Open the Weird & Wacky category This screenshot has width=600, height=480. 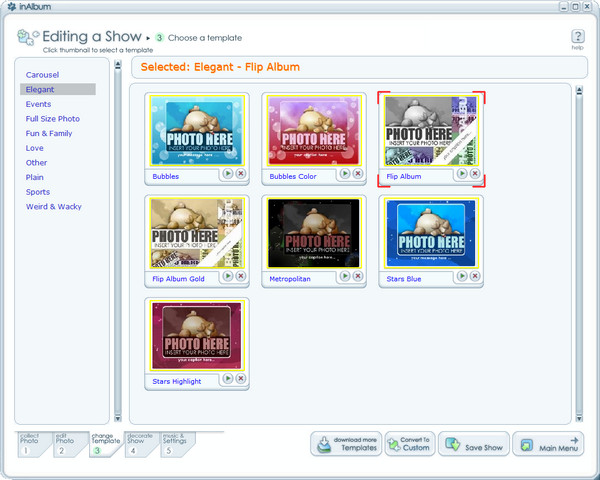pyautogui.click(x=54, y=206)
